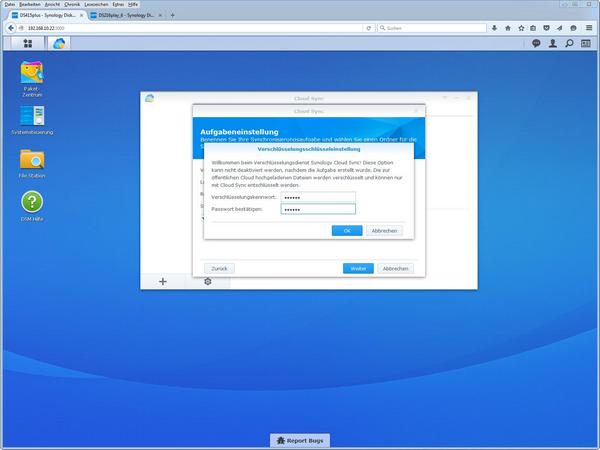Open the Bearbeiten menu
The width and height of the screenshot is (600, 450).
pyautogui.click(x=30, y=4)
